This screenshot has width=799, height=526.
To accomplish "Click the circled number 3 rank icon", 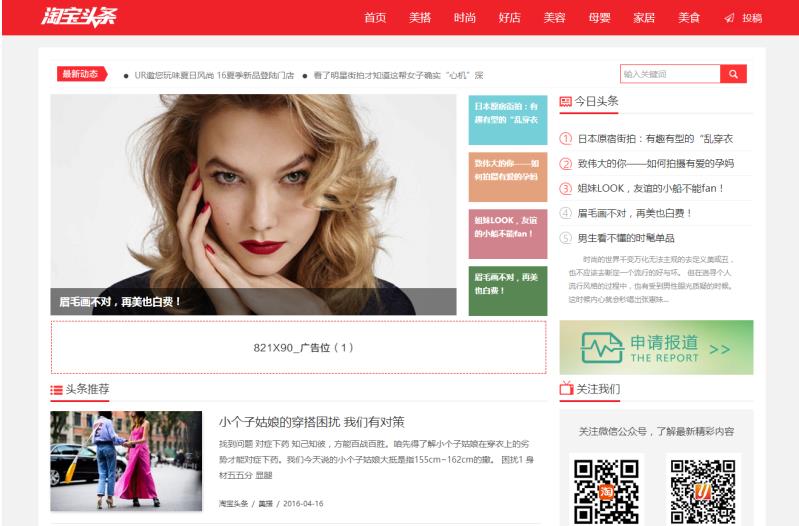I will (566, 189).
